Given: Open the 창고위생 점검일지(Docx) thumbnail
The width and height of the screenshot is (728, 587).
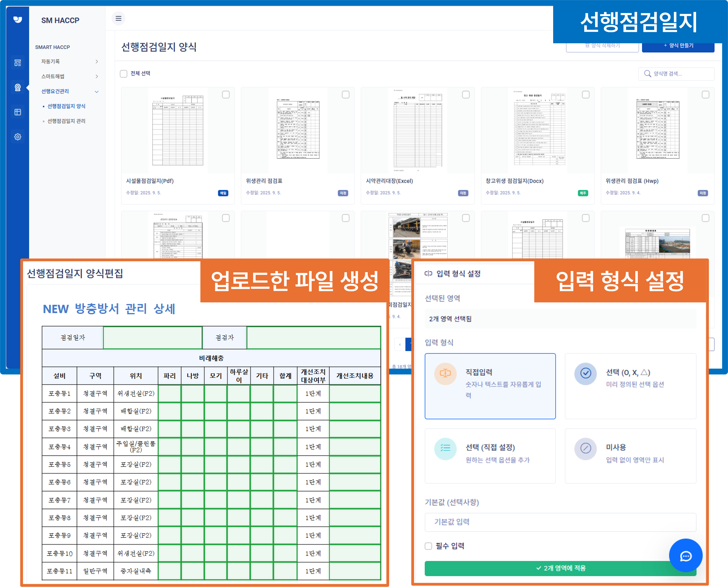Looking at the screenshot, I should click(538, 130).
